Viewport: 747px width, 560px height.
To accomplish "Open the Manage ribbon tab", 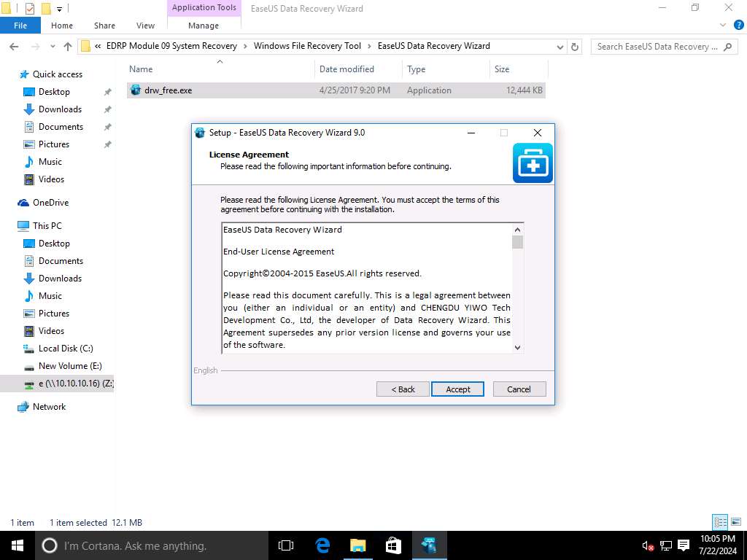I will pyautogui.click(x=204, y=26).
